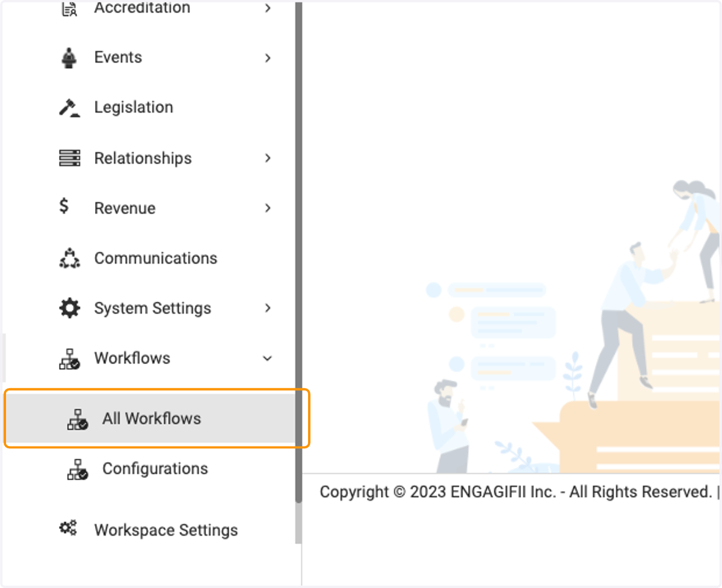Click the System Settings gear icon
Screen dimensions: 722x588
point(69,308)
